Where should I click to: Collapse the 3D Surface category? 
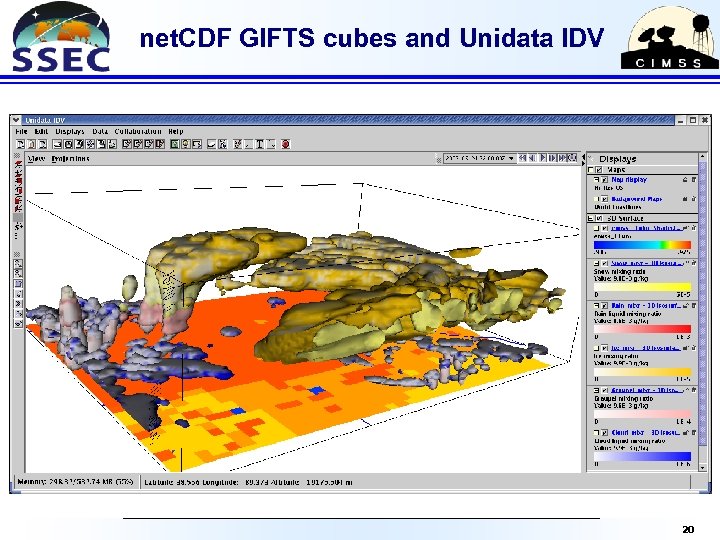tap(591, 219)
